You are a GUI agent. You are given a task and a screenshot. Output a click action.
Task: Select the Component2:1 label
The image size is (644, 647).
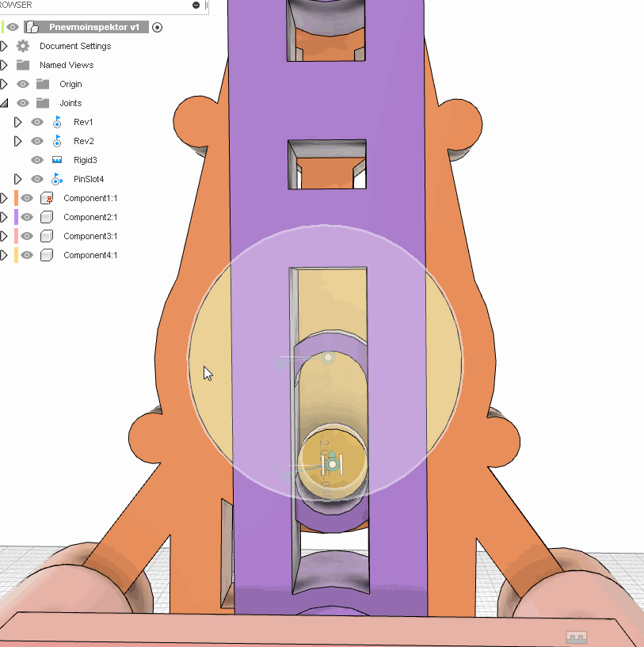[x=90, y=217]
